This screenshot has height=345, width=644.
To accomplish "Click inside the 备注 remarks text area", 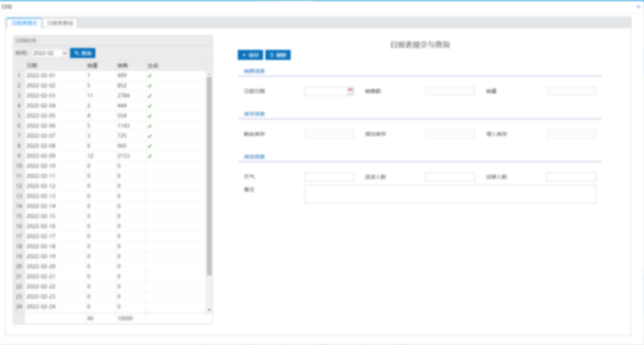I will [x=450, y=194].
